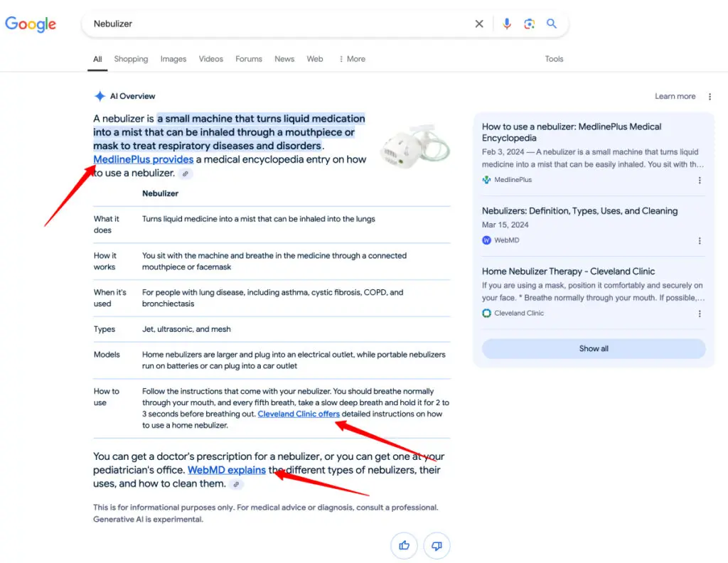728x563 pixels.
Task: Open options for the MedlinePlus result
Action: tap(700, 180)
